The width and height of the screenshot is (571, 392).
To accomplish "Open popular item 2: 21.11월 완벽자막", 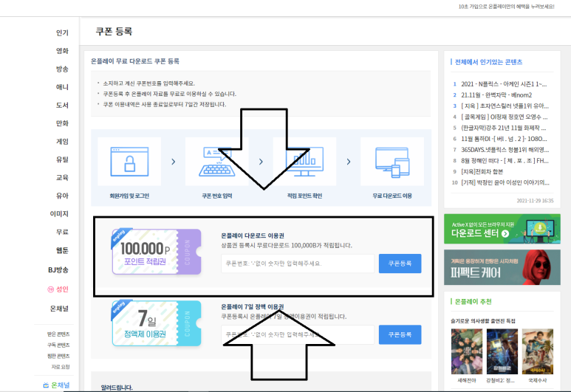I will (496, 95).
